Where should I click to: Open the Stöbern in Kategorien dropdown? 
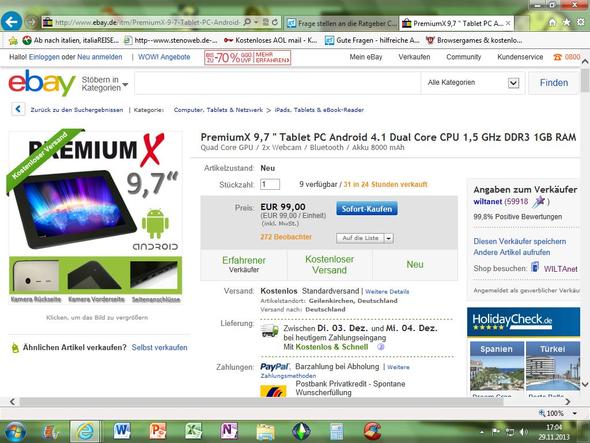pos(105,84)
